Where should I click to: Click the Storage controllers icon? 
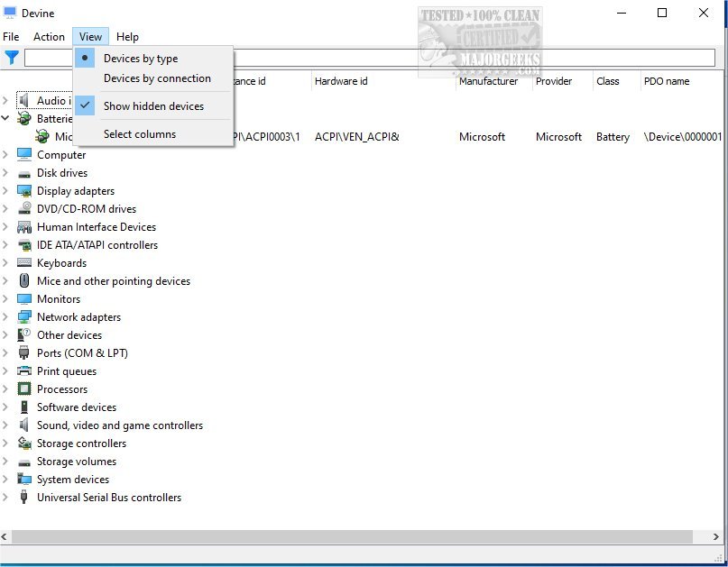[x=24, y=444]
